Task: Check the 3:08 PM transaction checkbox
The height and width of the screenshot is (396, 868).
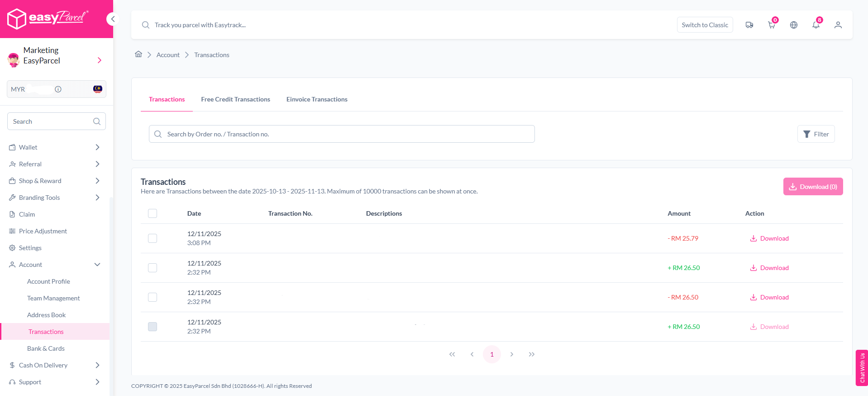Action: click(x=153, y=238)
